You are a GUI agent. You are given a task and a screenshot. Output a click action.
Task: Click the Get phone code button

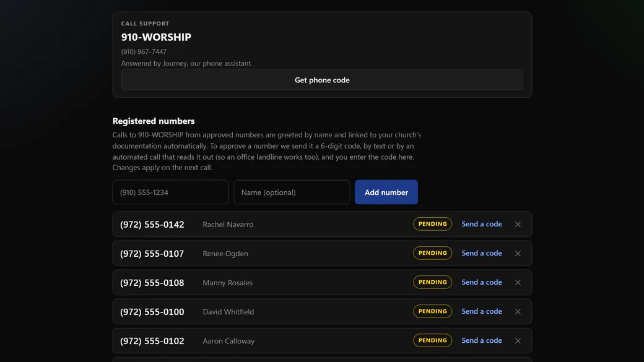322,80
